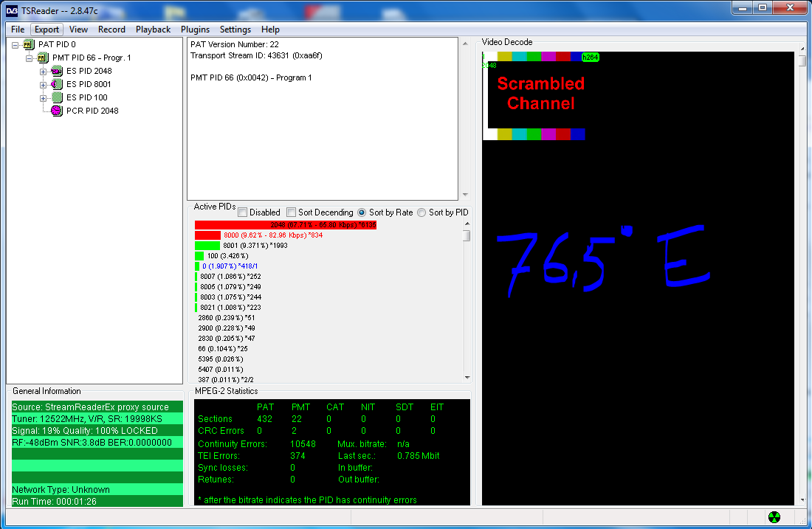Enable the Disabled checkbox for Active PIDs

(242, 212)
